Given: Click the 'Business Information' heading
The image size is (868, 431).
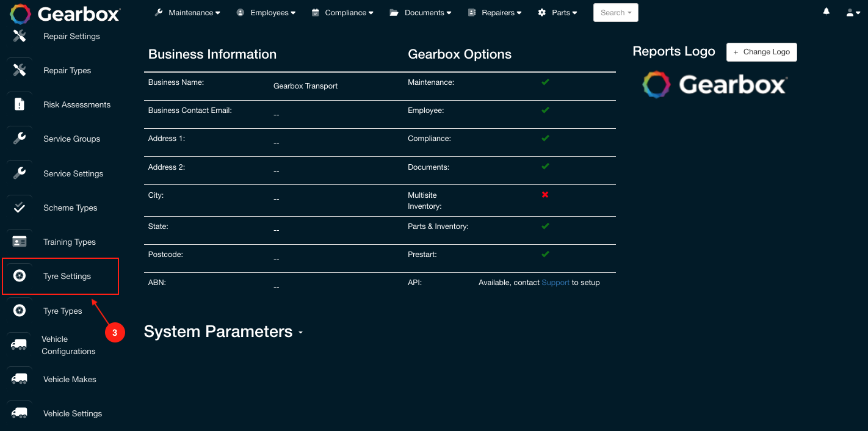Looking at the screenshot, I should click(x=212, y=54).
